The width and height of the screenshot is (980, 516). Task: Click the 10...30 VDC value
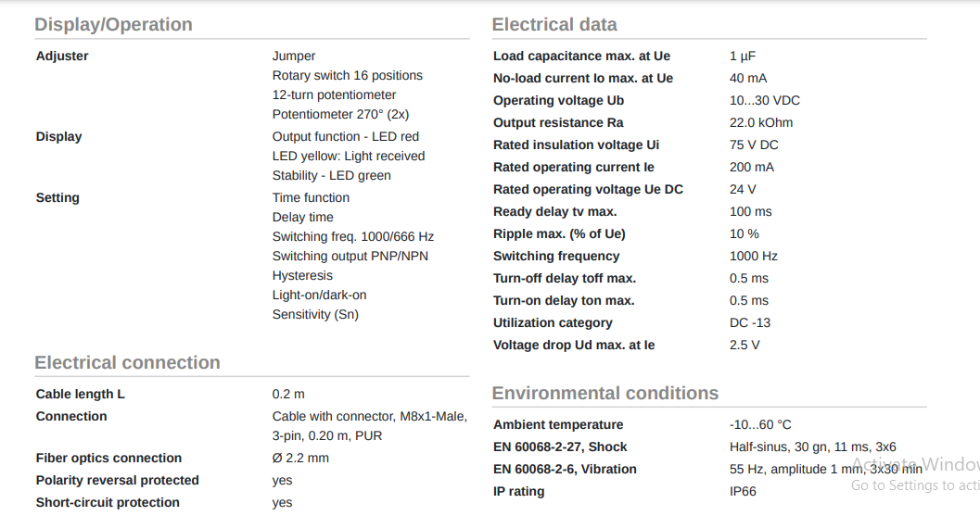tap(764, 101)
